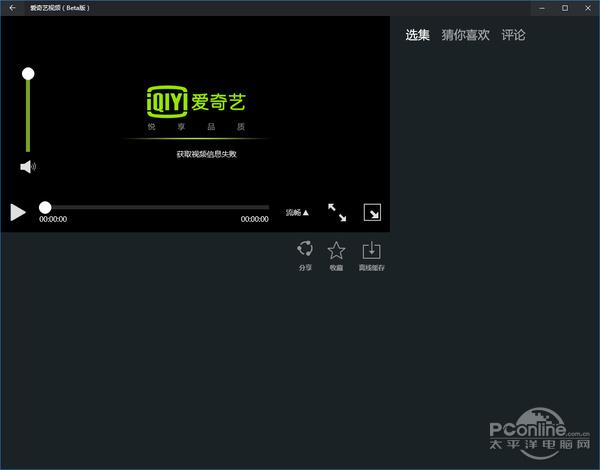Play the video with the play button
Screen dimensions: 600x470
point(18,212)
